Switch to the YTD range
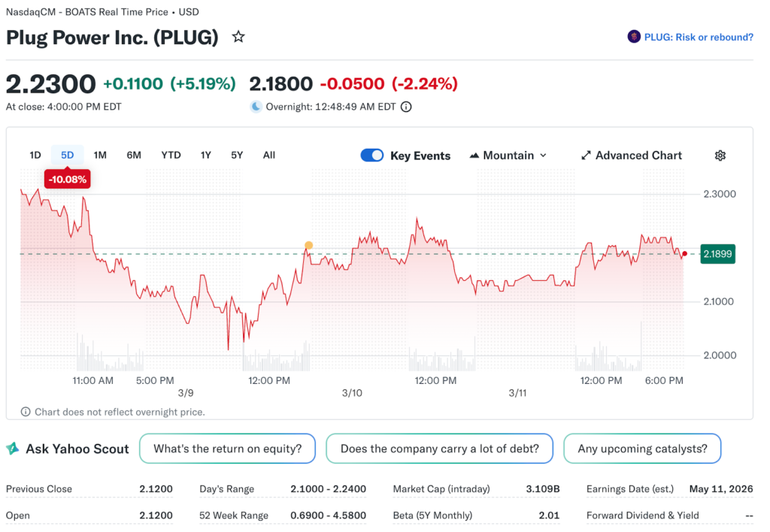770x532 pixels. point(171,156)
